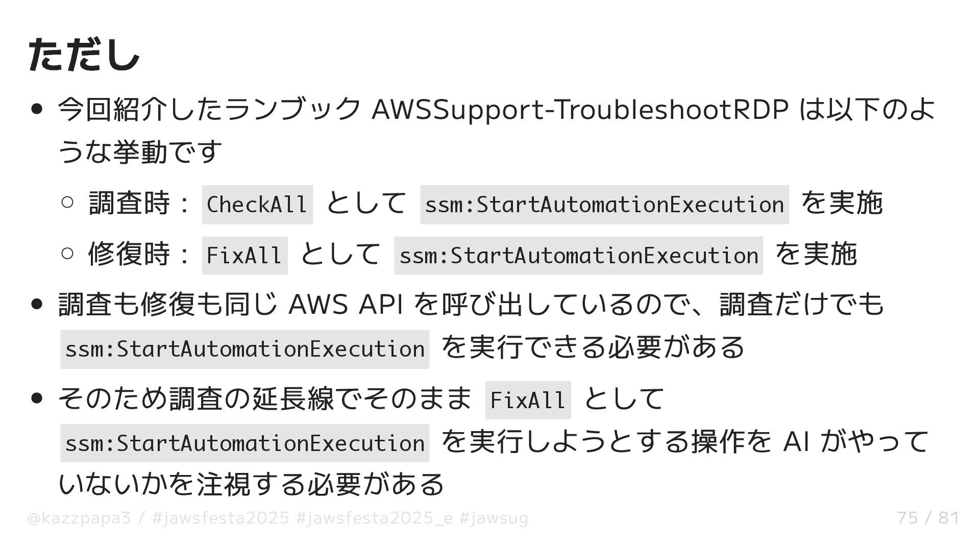The width and height of the screenshot is (980, 551).
Task: Click the 修復時 sub-bullet label
Action: coord(129,254)
